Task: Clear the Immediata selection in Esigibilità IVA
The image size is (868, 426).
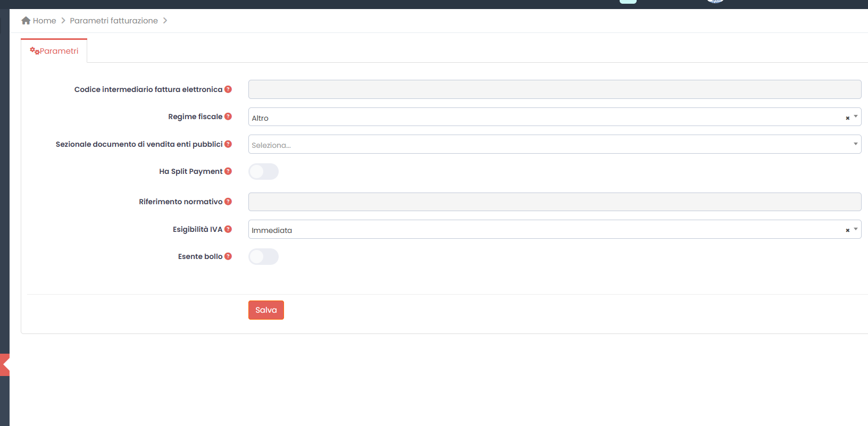Action: (x=847, y=230)
